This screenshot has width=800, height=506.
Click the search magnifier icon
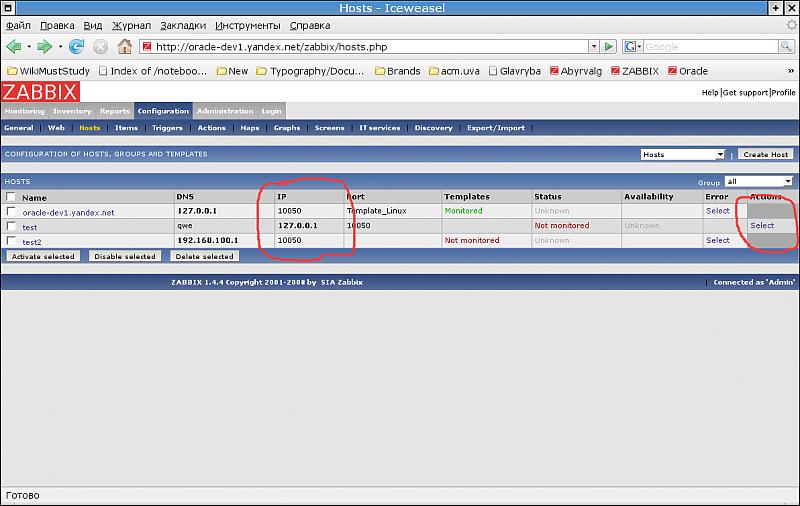(x=786, y=47)
